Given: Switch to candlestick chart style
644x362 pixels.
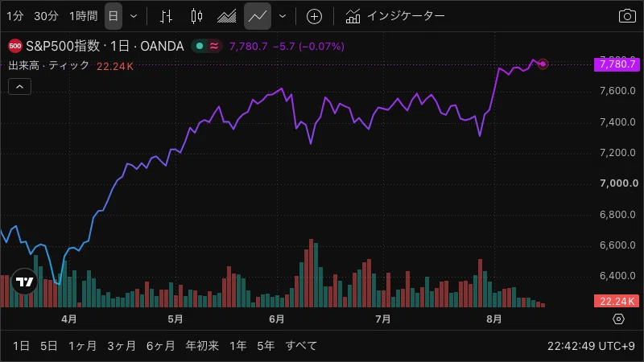Looking at the screenshot, I should point(196,16).
